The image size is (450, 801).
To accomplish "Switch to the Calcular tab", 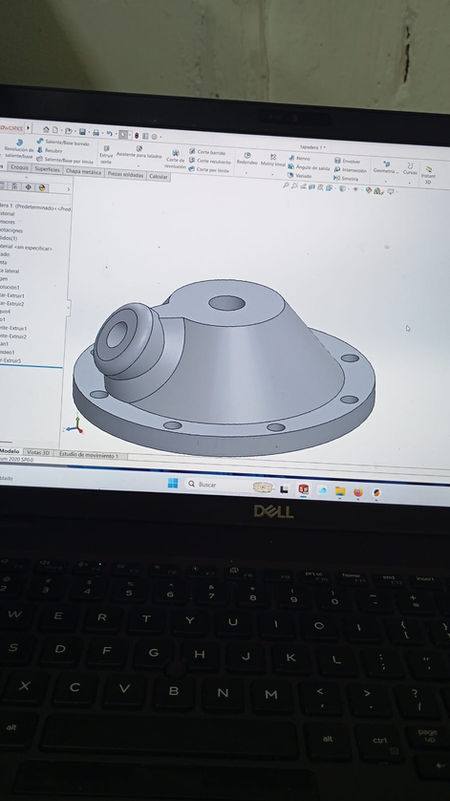I will coord(158,176).
